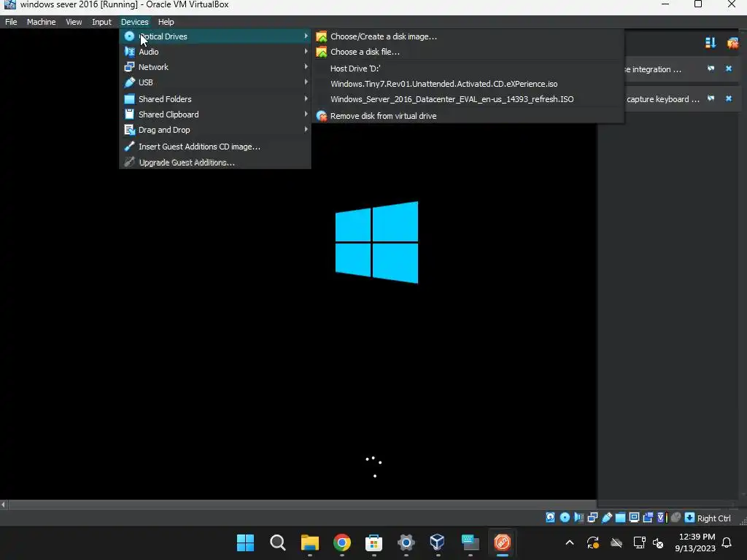The width and height of the screenshot is (747, 560).
Task: Expand Network submenu arrow
Action: pos(306,66)
